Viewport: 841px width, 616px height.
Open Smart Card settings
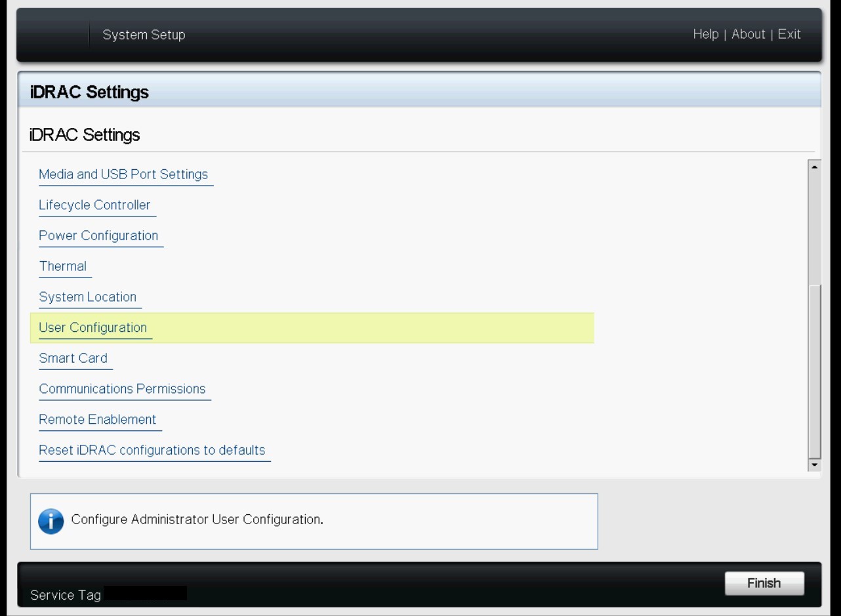(73, 358)
